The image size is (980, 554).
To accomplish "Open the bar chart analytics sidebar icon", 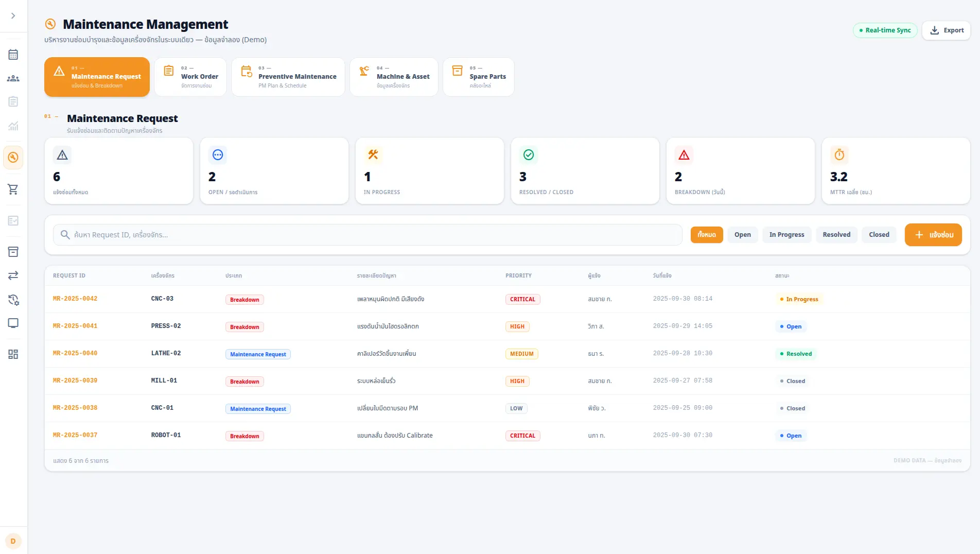I will point(13,126).
